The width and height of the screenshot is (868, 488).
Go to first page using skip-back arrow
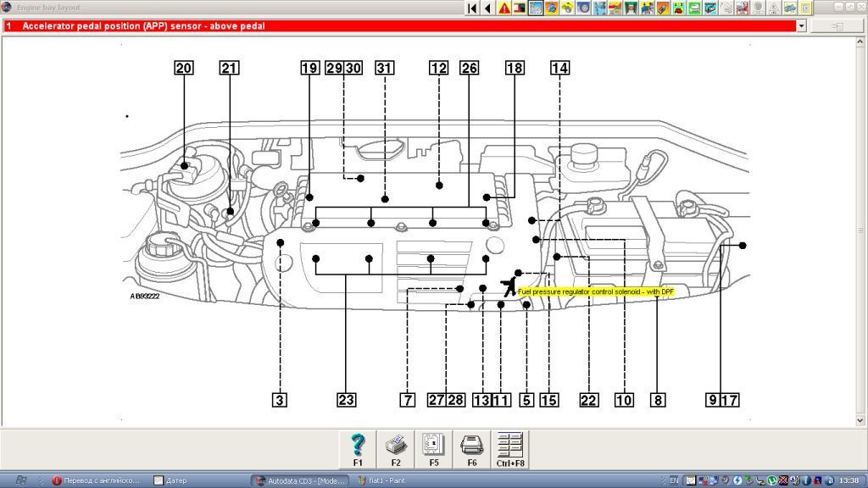(472, 8)
